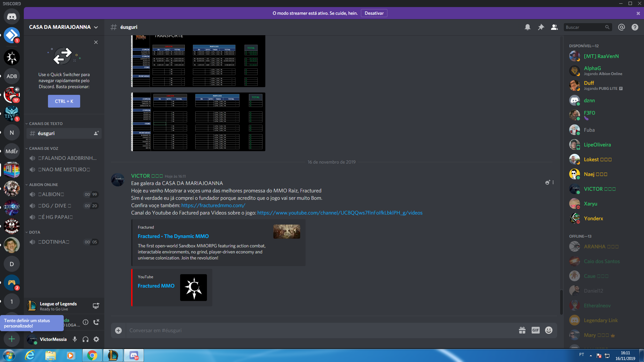This screenshot has height=362, width=644.
Task: Click CTRL + K button
Action: (x=64, y=101)
